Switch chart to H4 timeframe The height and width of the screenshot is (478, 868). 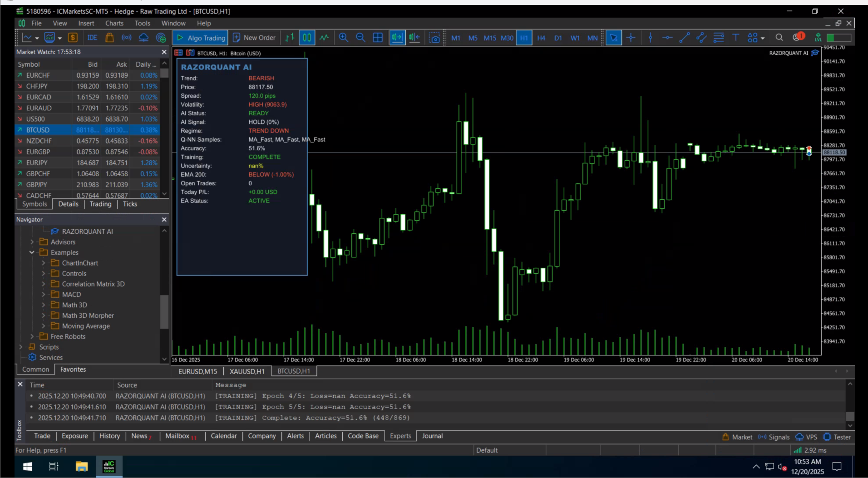[x=541, y=38]
